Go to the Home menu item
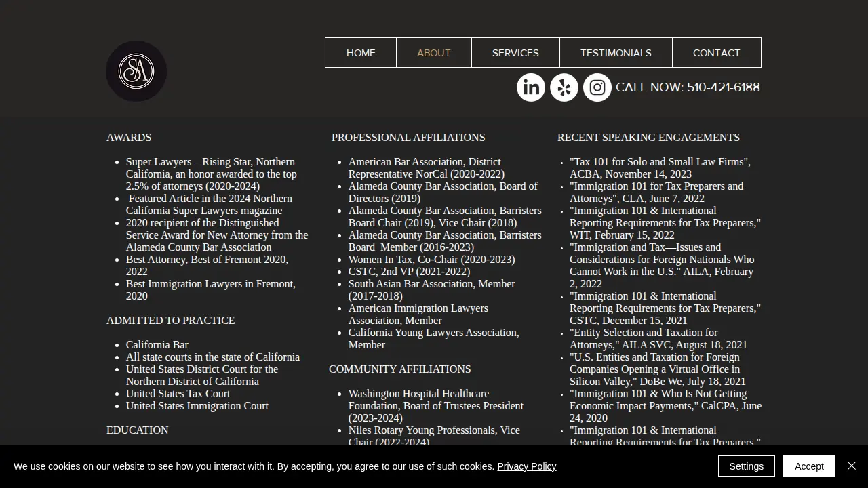The height and width of the screenshot is (488, 868). 361,53
